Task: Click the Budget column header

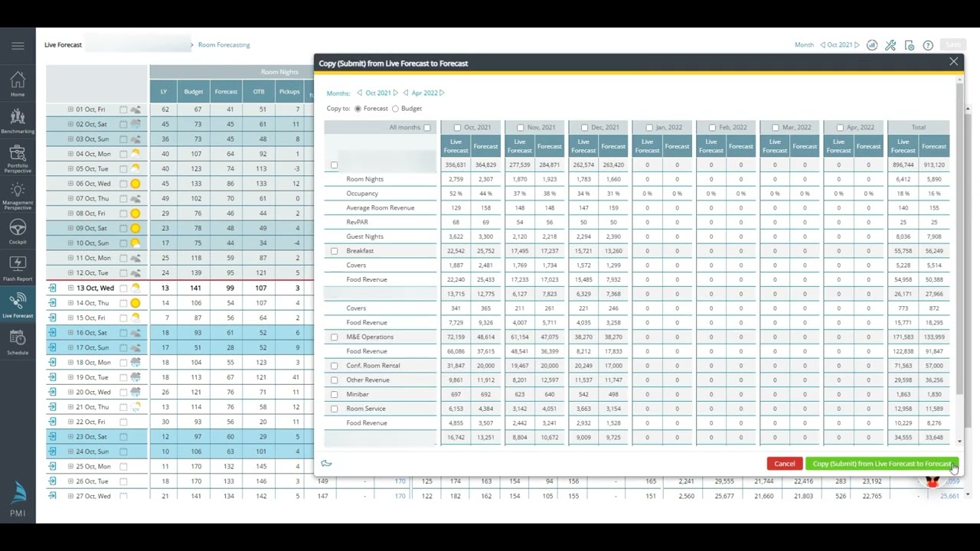Action: coord(194,92)
